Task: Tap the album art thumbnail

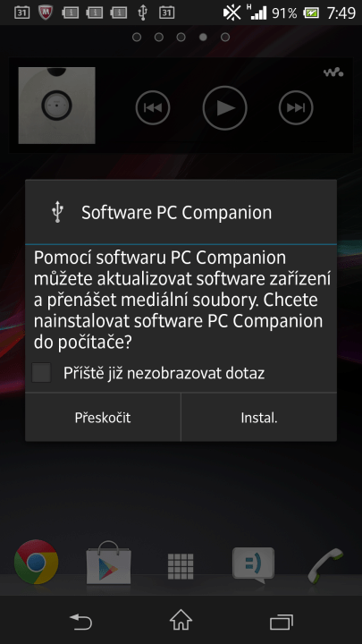Action: click(x=56, y=106)
